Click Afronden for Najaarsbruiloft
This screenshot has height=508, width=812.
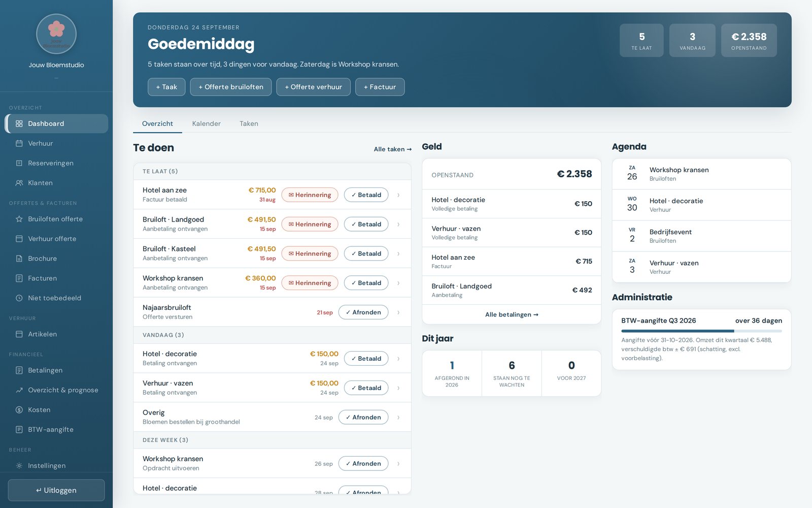pyautogui.click(x=363, y=312)
